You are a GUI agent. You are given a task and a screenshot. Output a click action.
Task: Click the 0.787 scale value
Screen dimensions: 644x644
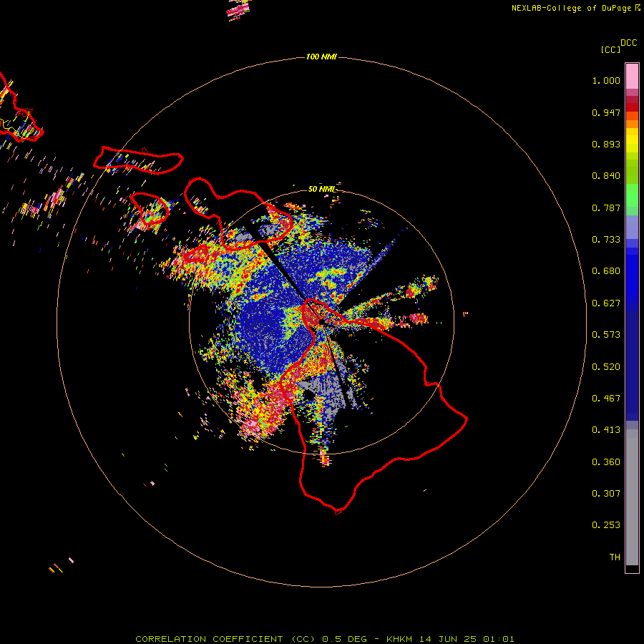[x=606, y=208]
